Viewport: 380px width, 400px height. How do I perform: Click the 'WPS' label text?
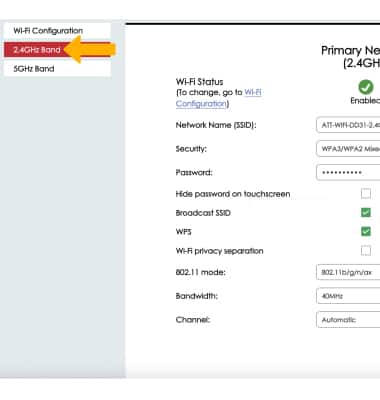pos(183,232)
